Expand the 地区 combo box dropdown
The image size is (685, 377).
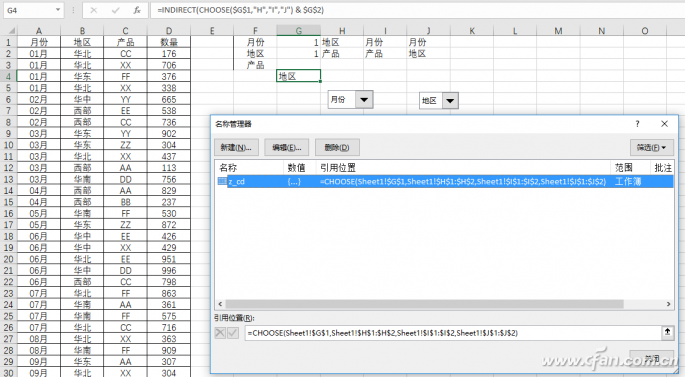(x=450, y=101)
